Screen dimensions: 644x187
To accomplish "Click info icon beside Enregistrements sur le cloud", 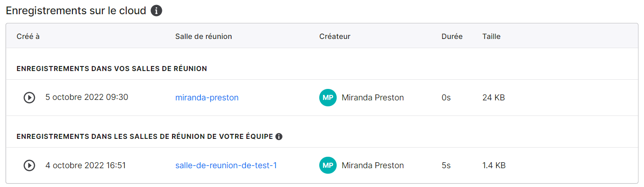I will coord(156,11).
